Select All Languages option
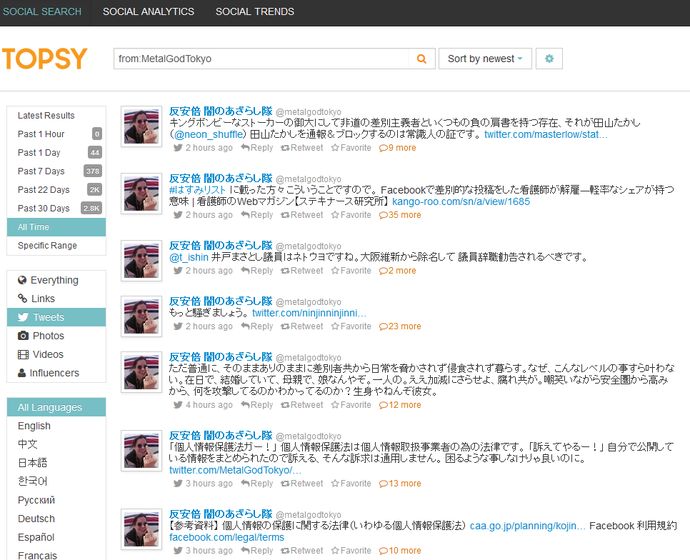690x560 pixels. 56,407
